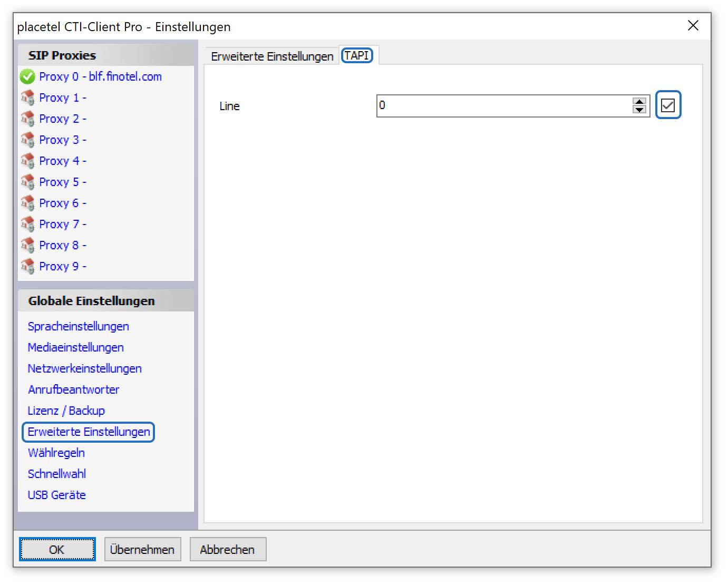728x585 pixels.
Task: Select the Proxy 3 entry
Action: [x=63, y=140]
